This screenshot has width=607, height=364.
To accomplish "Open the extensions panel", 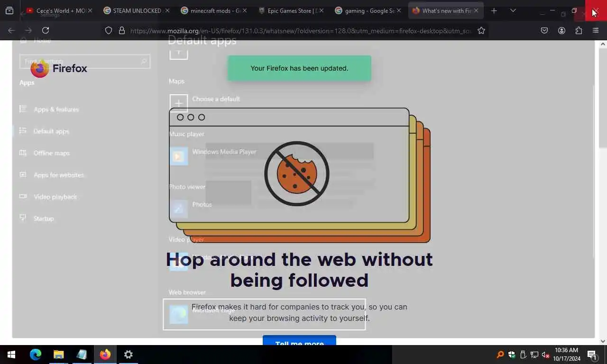I will coord(579,30).
